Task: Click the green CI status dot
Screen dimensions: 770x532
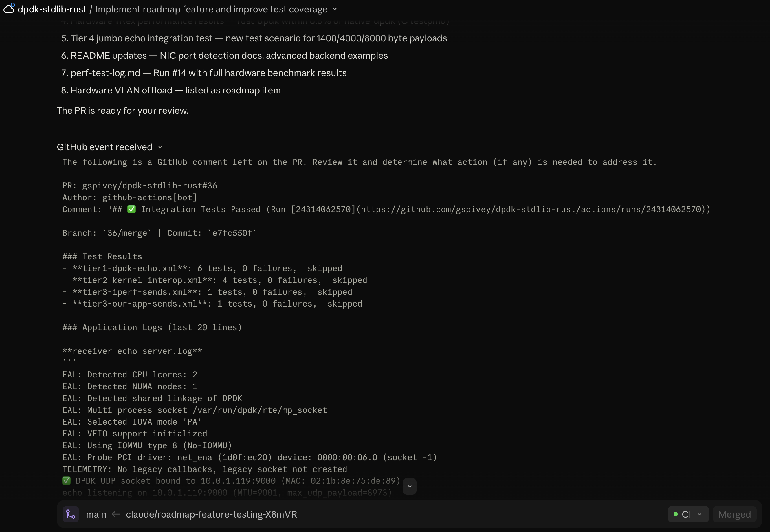Action: click(x=676, y=514)
